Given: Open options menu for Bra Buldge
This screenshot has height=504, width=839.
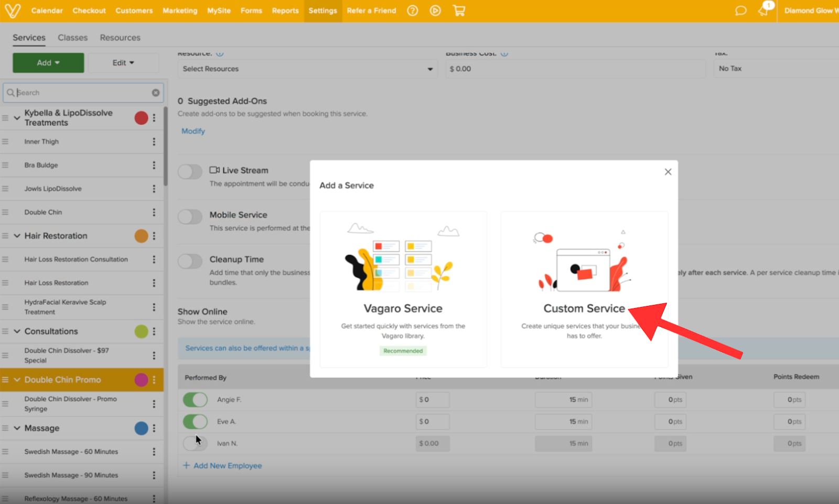Looking at the screenshot, I should pos(154,165).
